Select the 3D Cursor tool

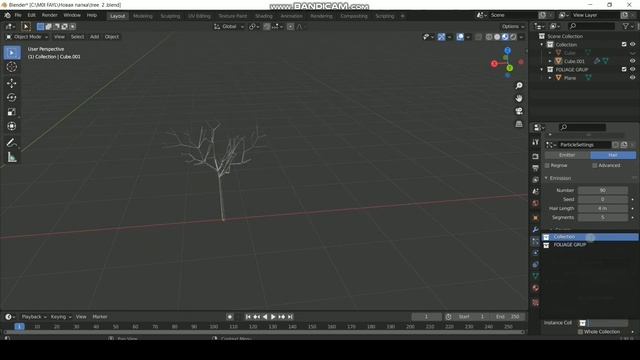coord(12,67)
